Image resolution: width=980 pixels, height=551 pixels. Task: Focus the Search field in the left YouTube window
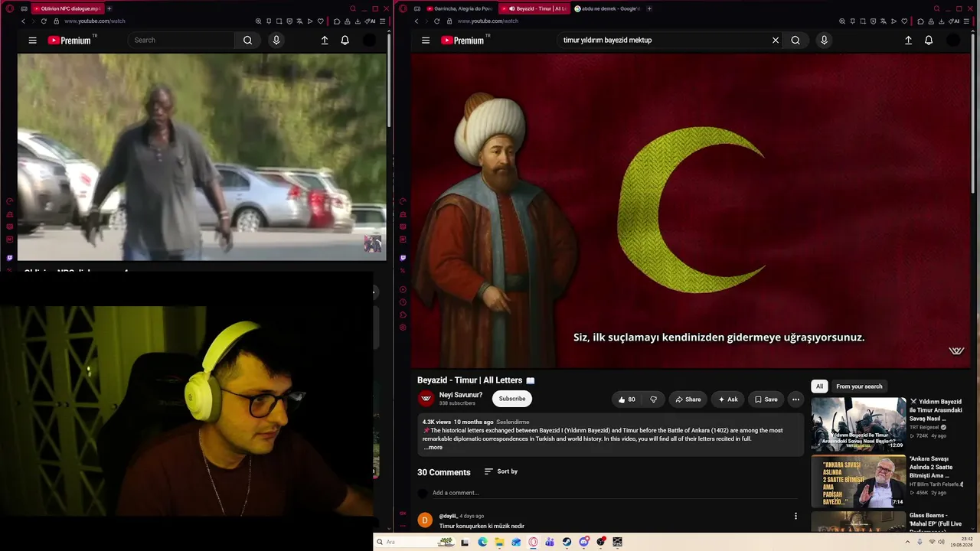click(x=181, y=41)
